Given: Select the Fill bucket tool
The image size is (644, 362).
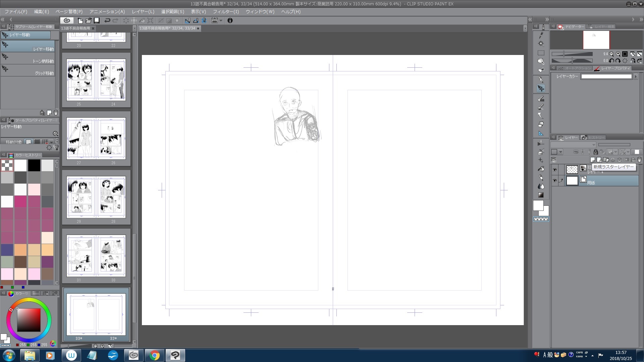Looking at the screenshot, I should (541, 169).
